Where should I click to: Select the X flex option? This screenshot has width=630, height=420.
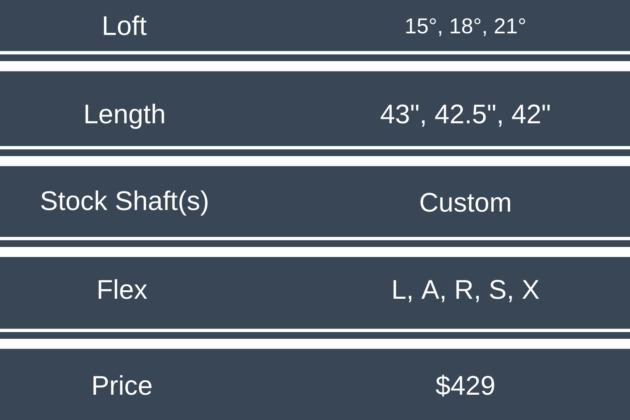(x=530, y=290)
